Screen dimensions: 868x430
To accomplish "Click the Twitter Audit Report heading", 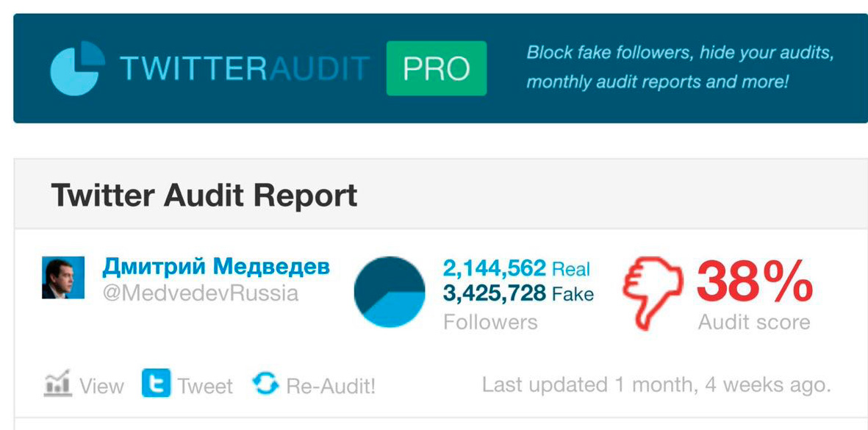I will (204, 196).
